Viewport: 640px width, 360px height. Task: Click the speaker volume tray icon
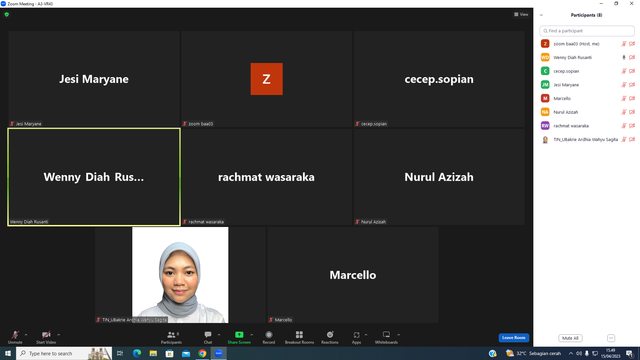(x=579, y=353)
